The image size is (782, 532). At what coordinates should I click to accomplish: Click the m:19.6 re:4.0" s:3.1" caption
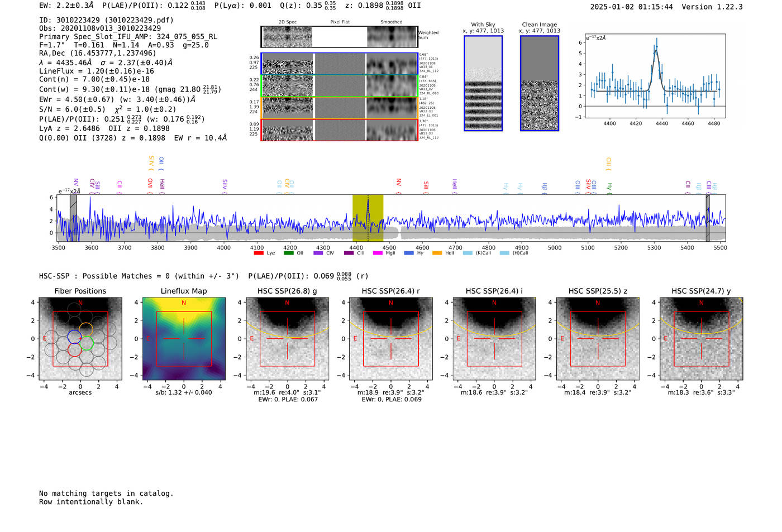287,392
